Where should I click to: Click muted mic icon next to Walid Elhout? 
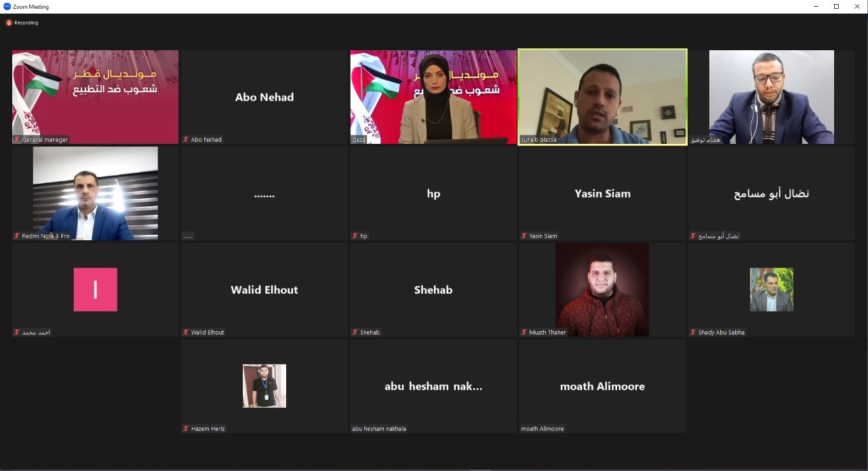[x=186, y=333]
